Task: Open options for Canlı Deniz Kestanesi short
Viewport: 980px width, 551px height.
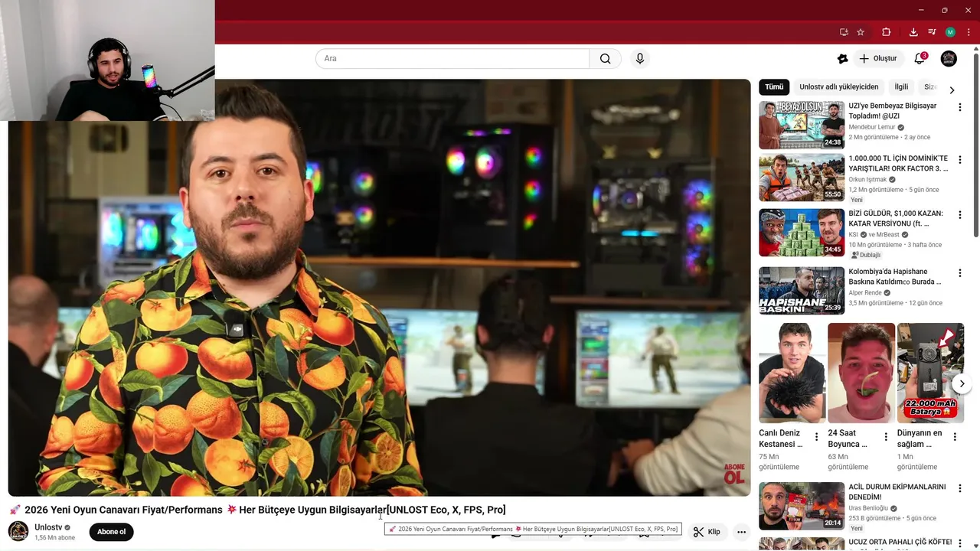Action: pyautogui.click(x=816, y=437)
